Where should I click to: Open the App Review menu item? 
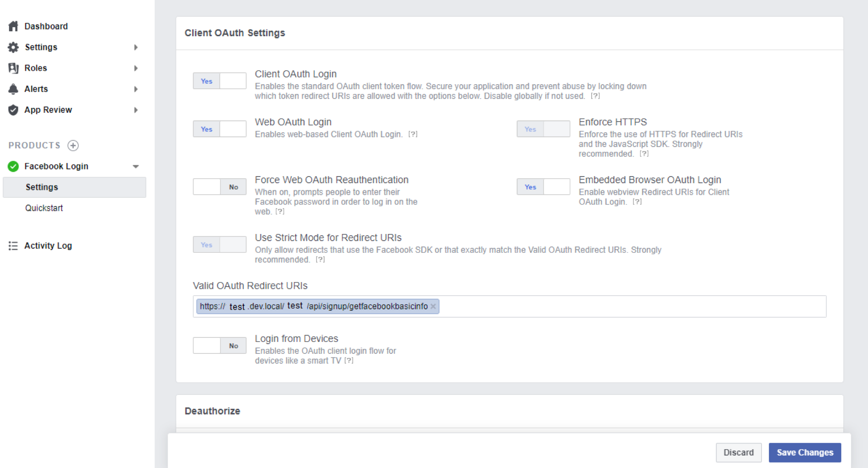click(x=48, y=110)
